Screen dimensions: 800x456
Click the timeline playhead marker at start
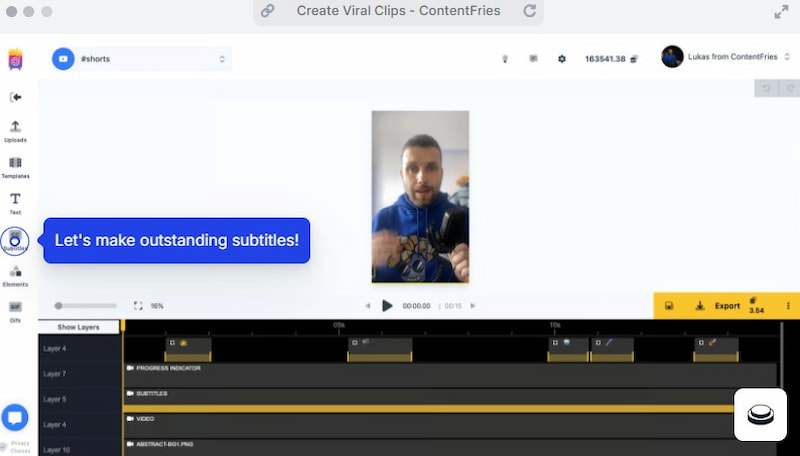point(123,325)
